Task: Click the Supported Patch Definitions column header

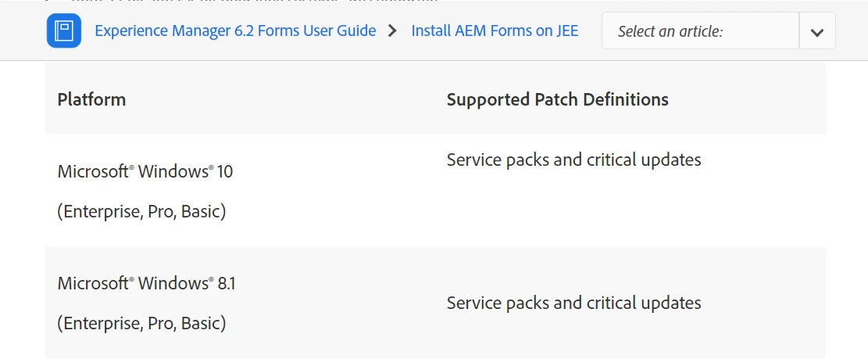Action: [x=558, y=100]
